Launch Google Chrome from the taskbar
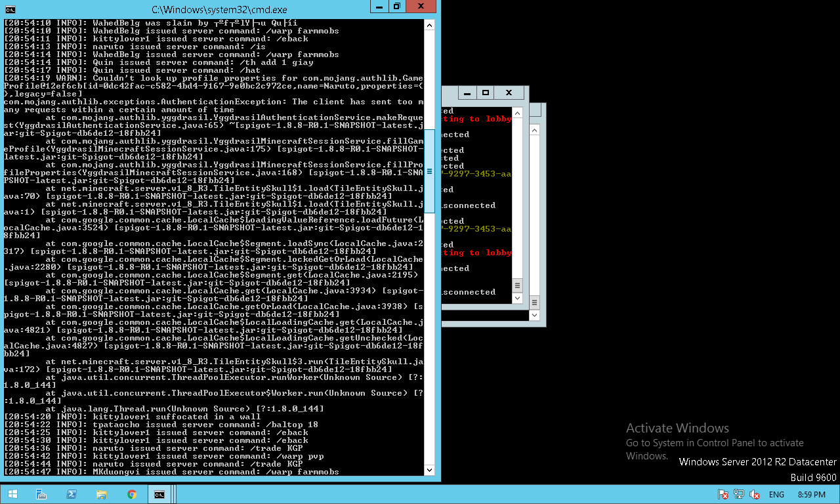840x504 pixels. 132,494
